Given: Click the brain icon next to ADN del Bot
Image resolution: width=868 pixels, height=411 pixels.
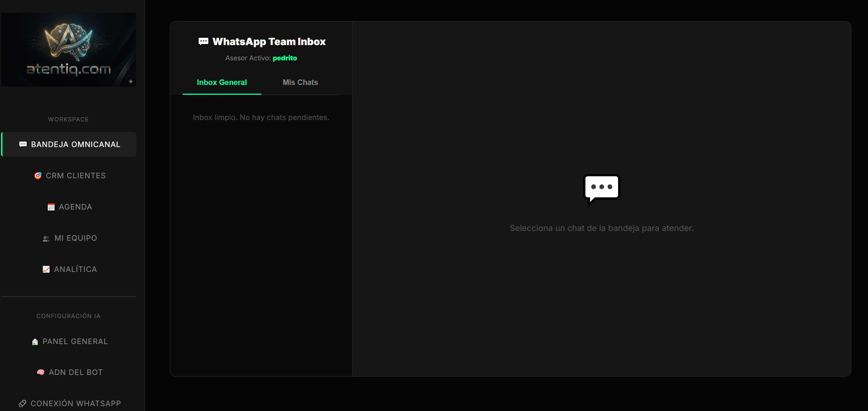Looking at the screenshot, I should click(41, 372).
